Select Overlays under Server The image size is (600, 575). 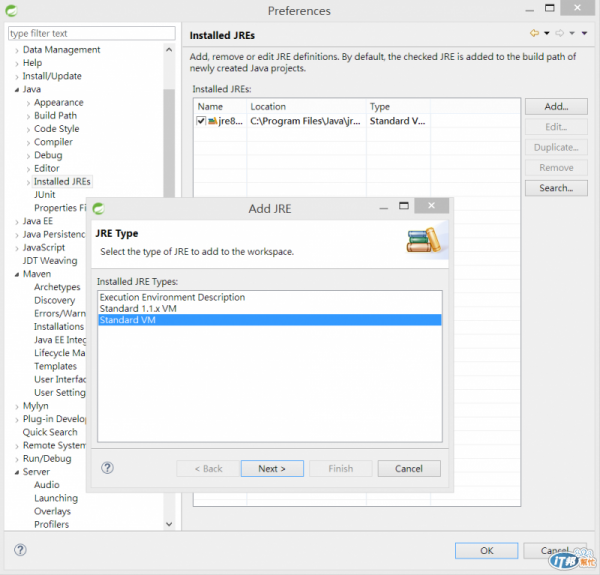[52, 511]
